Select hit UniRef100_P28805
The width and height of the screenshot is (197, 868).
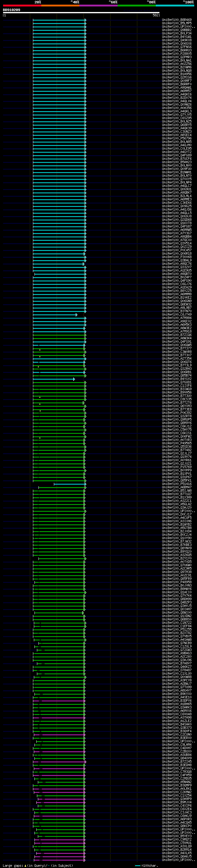tap(177, 54)
